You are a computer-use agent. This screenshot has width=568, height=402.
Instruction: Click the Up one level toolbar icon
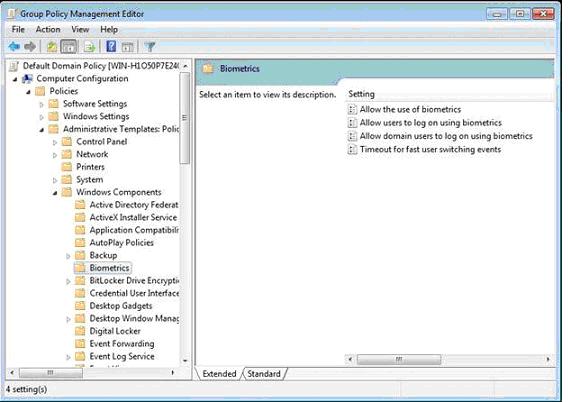tap(52, 46)
